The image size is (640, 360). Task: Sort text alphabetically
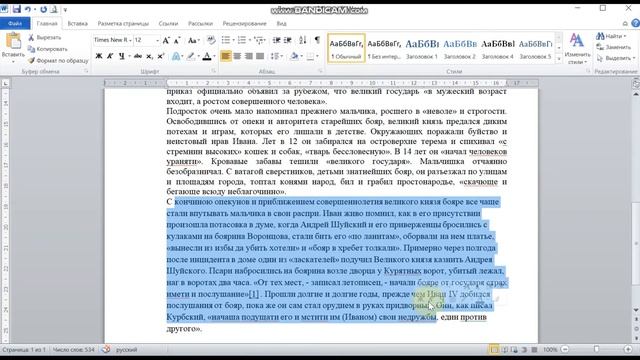302,40
